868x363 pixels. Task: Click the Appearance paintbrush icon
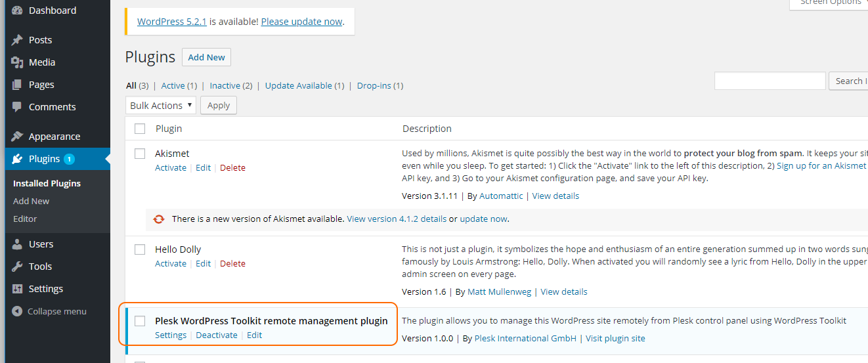[x=17, y=137]
